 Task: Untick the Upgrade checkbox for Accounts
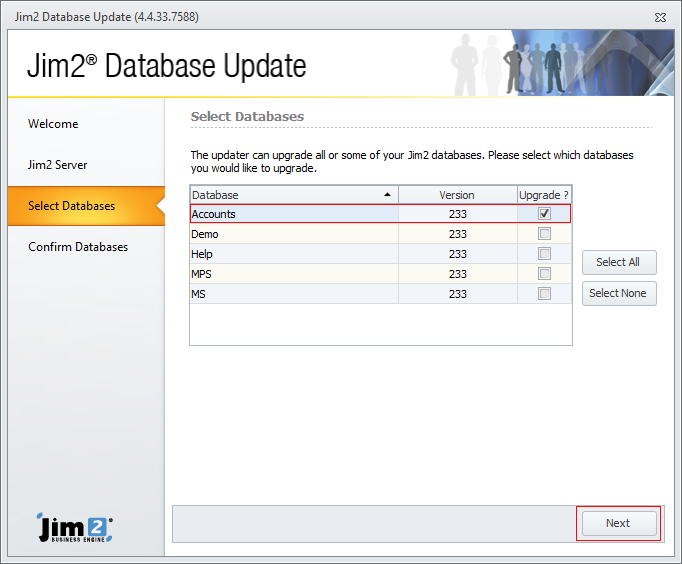[x=544, y=214]
